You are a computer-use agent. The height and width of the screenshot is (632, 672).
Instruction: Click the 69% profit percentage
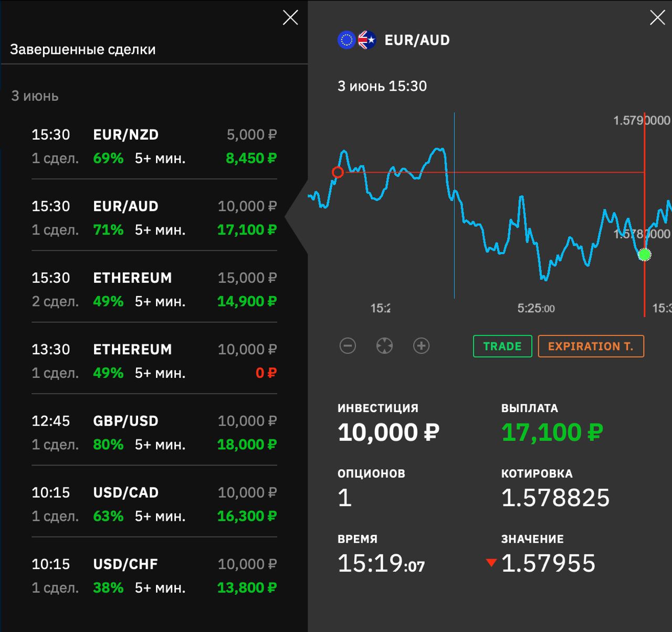(x=108, y=158)
